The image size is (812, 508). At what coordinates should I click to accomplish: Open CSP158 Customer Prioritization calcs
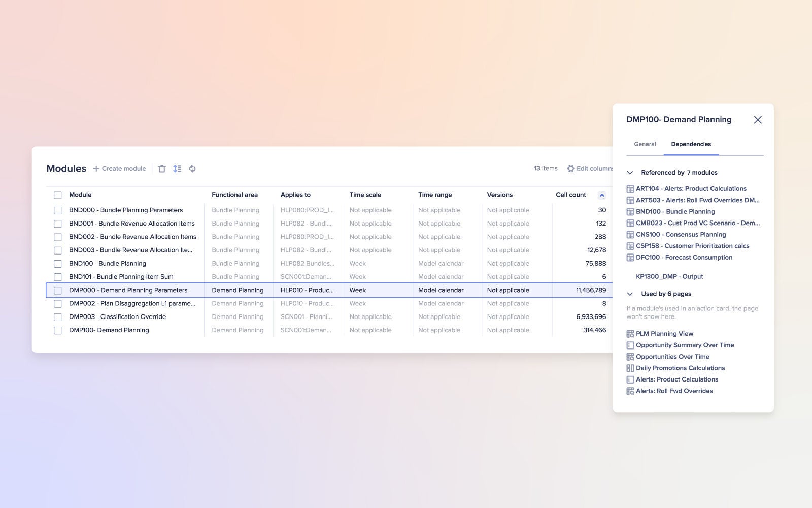click(693, 246)
